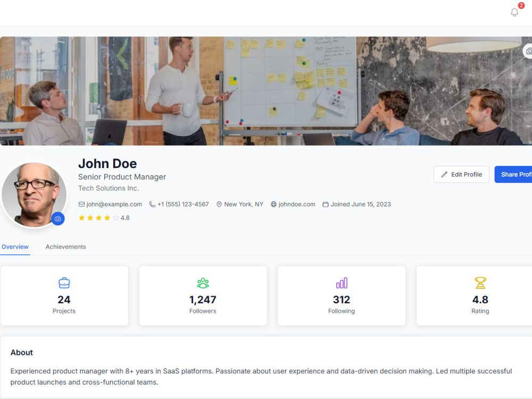The width and height of the screenshot is (532, 399).
Task: Click the cover banner image
Action: [266, 91]
